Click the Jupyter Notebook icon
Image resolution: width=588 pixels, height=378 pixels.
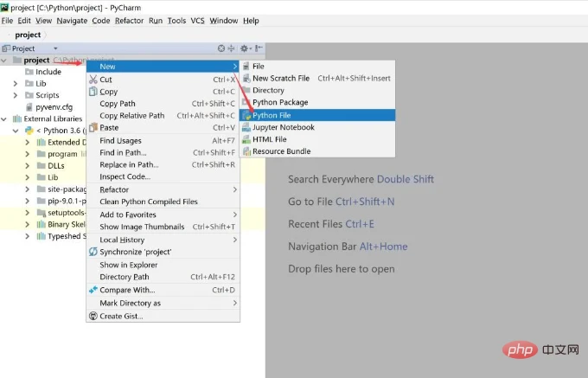(246, 127)
